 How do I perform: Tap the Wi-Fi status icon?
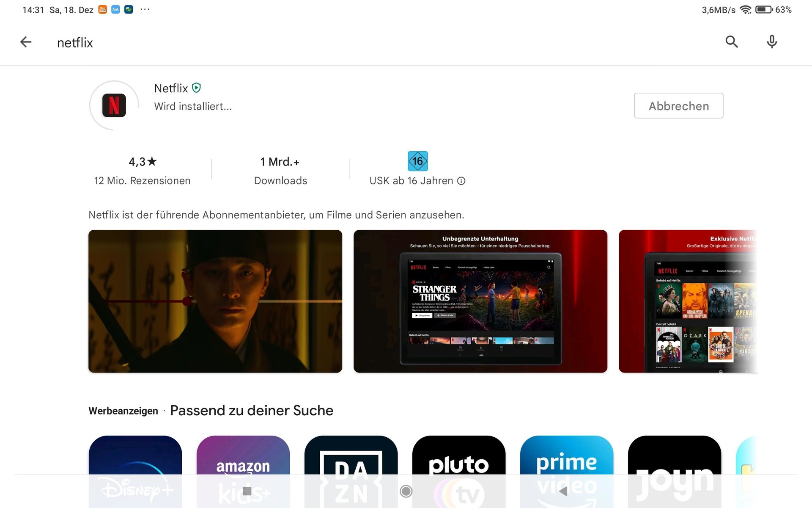[746, 9]
